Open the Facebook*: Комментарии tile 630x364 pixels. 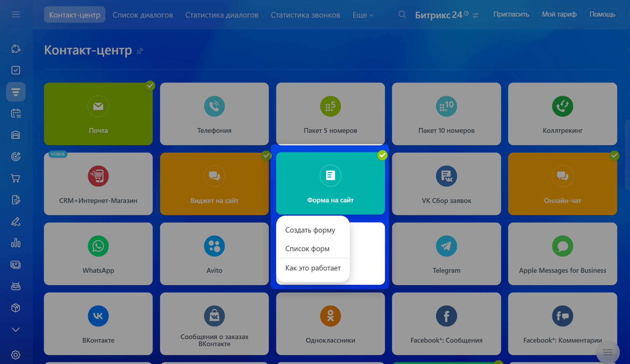coord(563,324)
